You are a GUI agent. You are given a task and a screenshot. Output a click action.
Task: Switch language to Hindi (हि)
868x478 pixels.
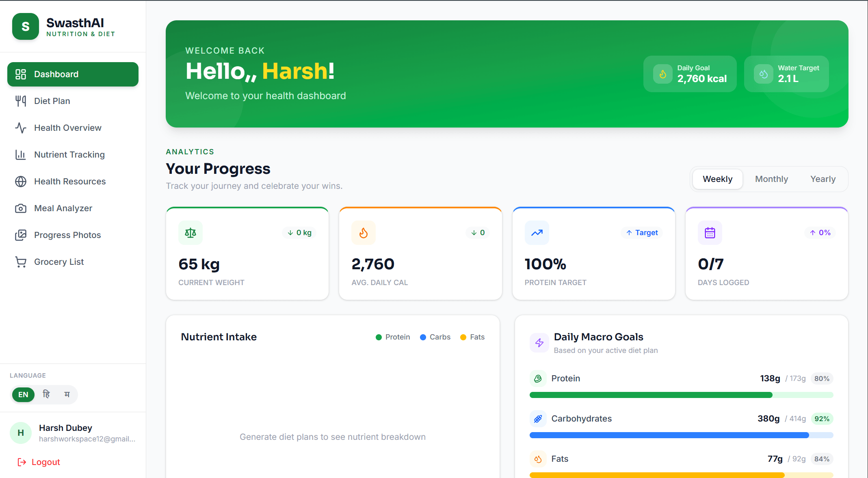coord(46,395)
